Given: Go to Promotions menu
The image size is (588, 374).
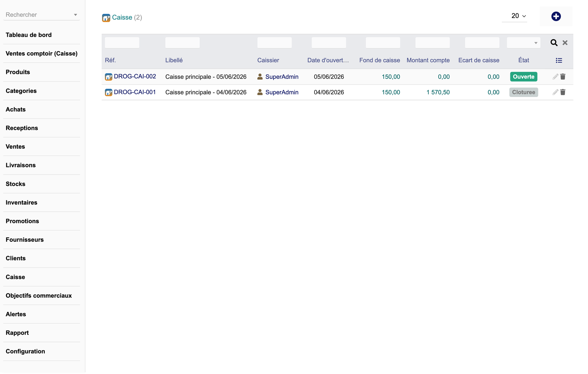Looking at the screenshot, I should [22, 221].
